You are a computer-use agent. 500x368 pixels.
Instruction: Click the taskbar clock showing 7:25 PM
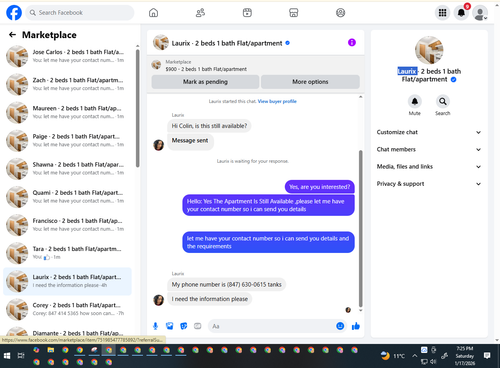pyautogui.click(x=465, y=356)
